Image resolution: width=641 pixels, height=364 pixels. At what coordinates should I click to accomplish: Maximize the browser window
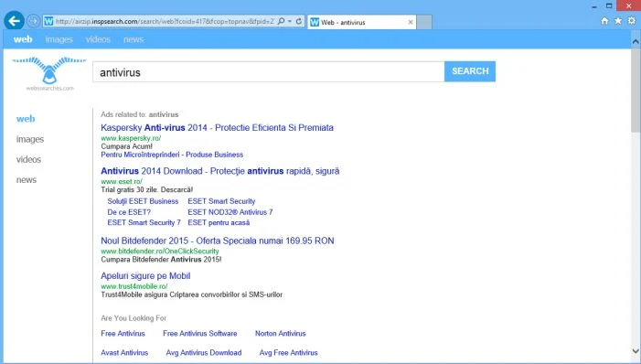coord(609,5)
